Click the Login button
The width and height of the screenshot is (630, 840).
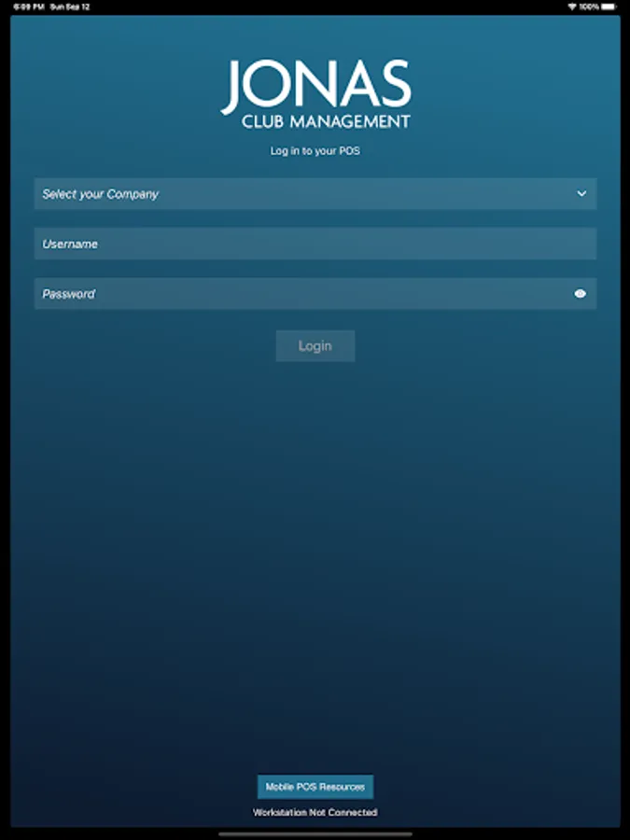click(315, 346)
